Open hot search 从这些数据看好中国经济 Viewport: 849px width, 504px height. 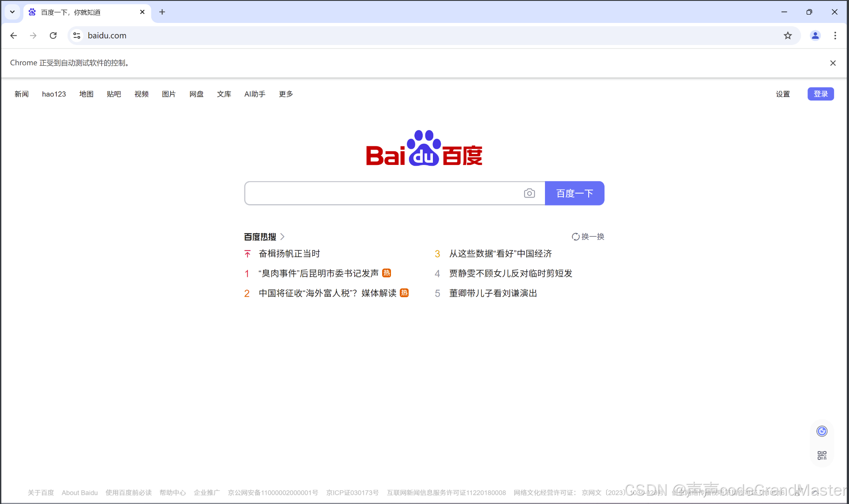[x=500, y=254]
